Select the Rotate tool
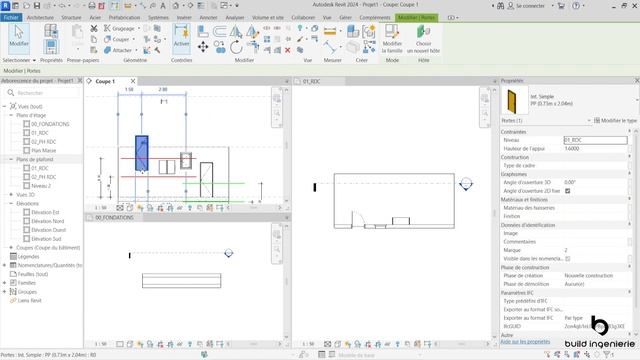The height and width of the screenshot is (360, 640). click(236, 47)
